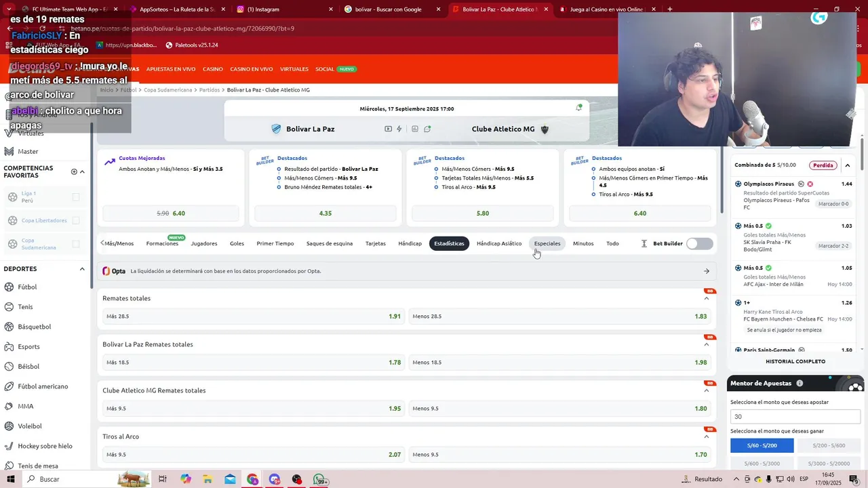Click the Clube Atletico MG team crest
This screenshot has width=868, height=488.
tap(545, 129)
